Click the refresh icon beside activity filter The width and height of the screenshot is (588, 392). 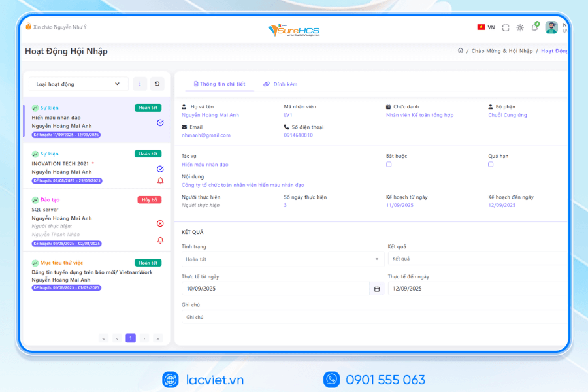pos(157,84)
